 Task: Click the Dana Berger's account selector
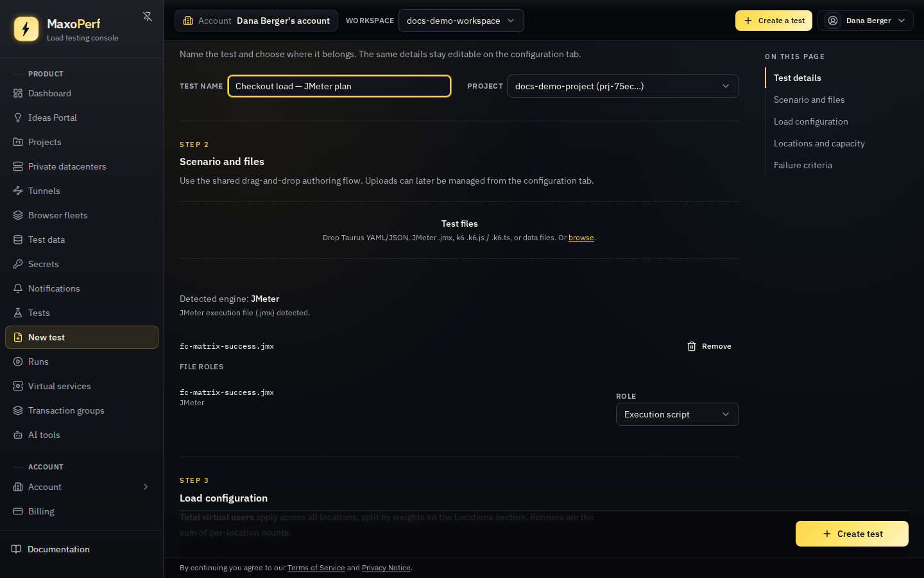[256, 21]
